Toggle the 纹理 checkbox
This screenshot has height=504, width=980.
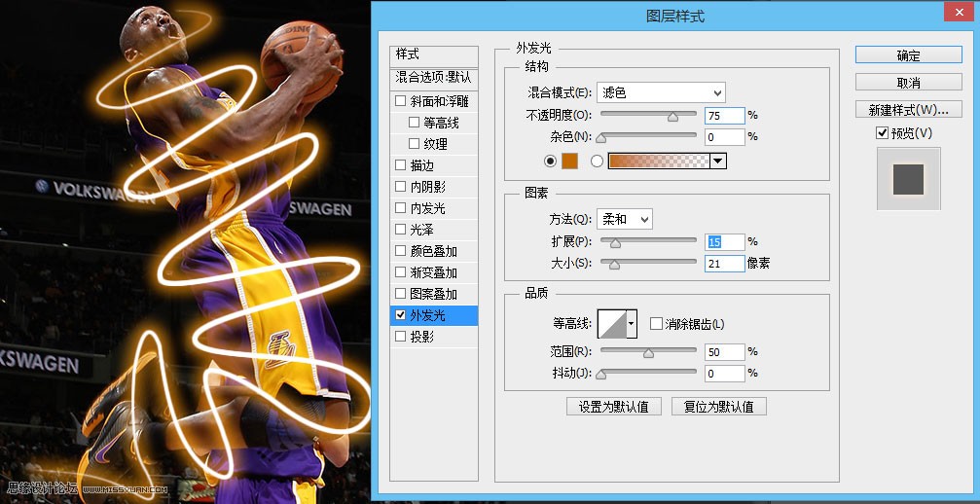pyautogui.click(x=414, y=144)
